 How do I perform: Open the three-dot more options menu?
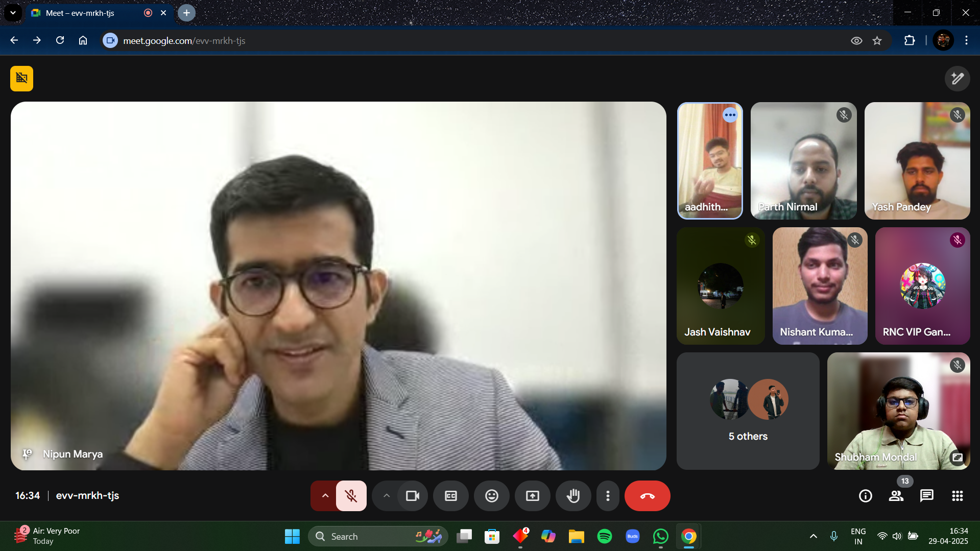607,496
